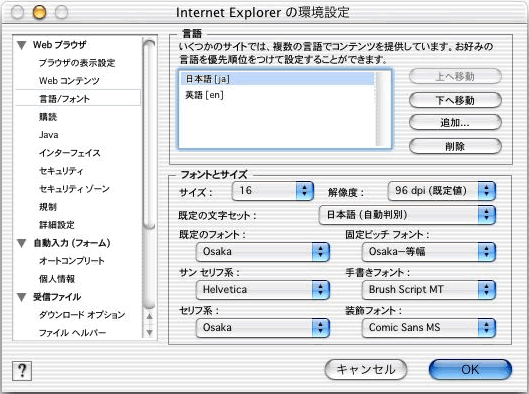The image size is (529, 394).
Task: Open the Java preference pane
Action: point(49,135)
